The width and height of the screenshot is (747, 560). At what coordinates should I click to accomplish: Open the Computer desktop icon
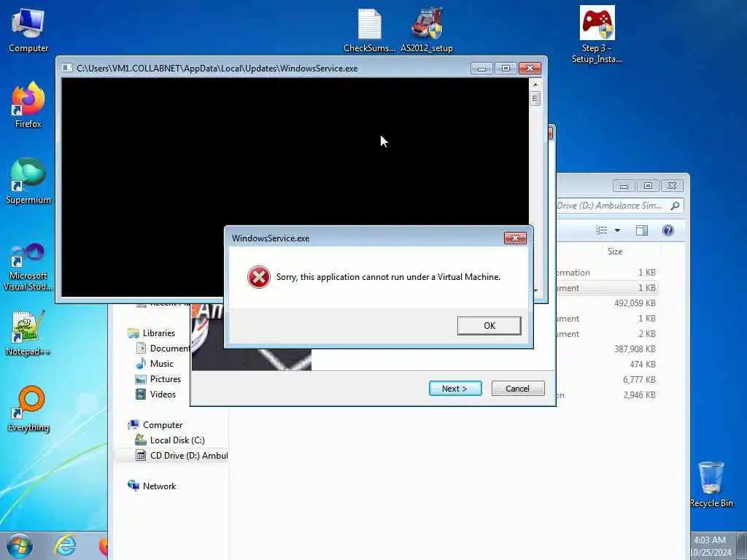coord(28,31)
